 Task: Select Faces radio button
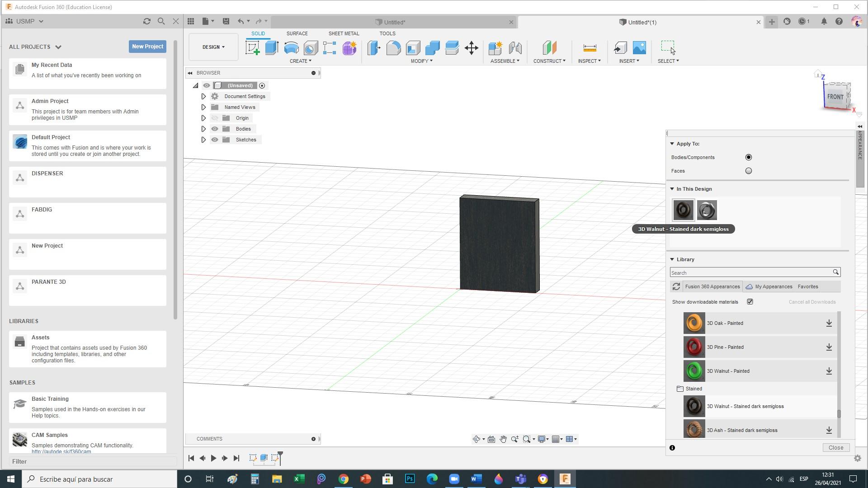coord(749,171)
